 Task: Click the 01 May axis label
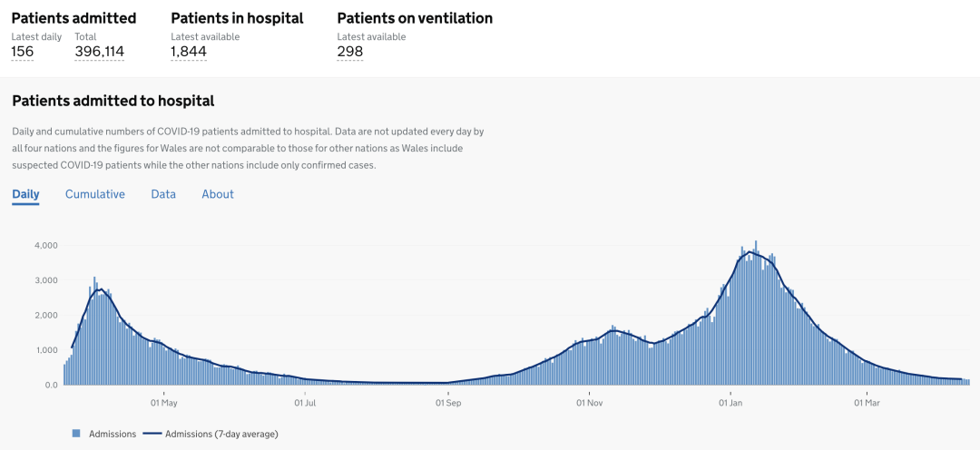165,403
